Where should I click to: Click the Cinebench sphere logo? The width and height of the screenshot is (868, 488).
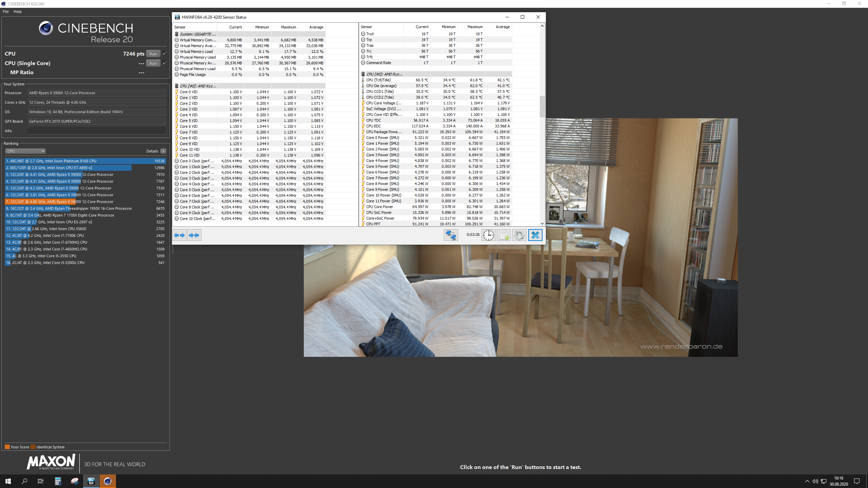(x=46, y=28)
